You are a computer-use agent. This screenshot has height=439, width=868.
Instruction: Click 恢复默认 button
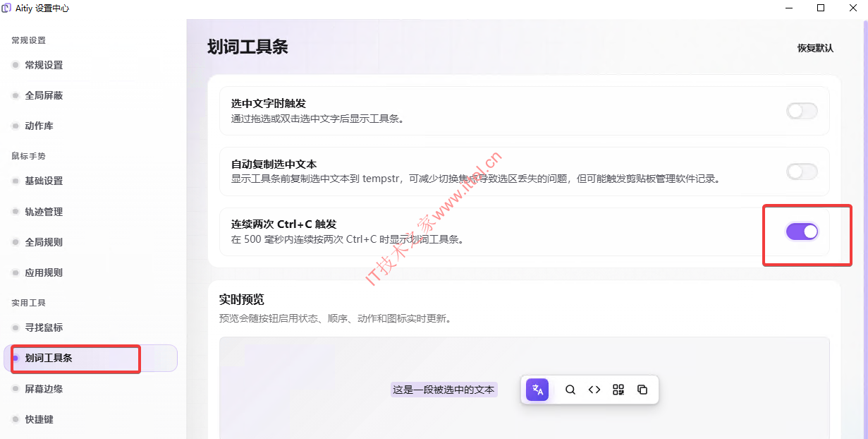tap(815, 48)
